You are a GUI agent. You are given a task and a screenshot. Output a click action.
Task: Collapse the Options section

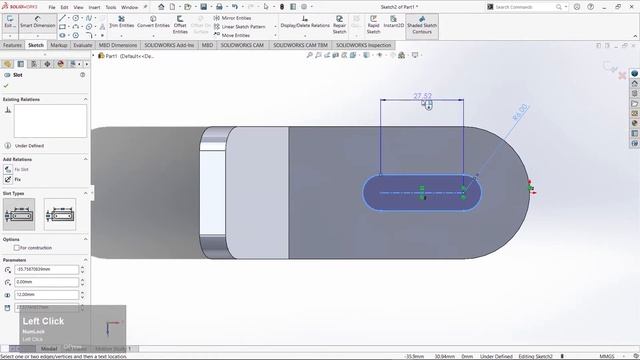pos(85,239)
